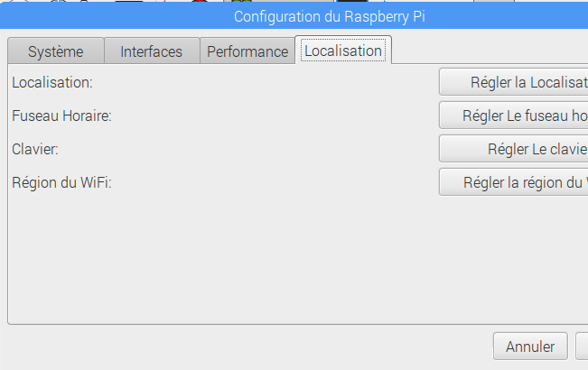588x370 pixels.
Task: Click the partially visible button beside Annuler
Action: 582,347
